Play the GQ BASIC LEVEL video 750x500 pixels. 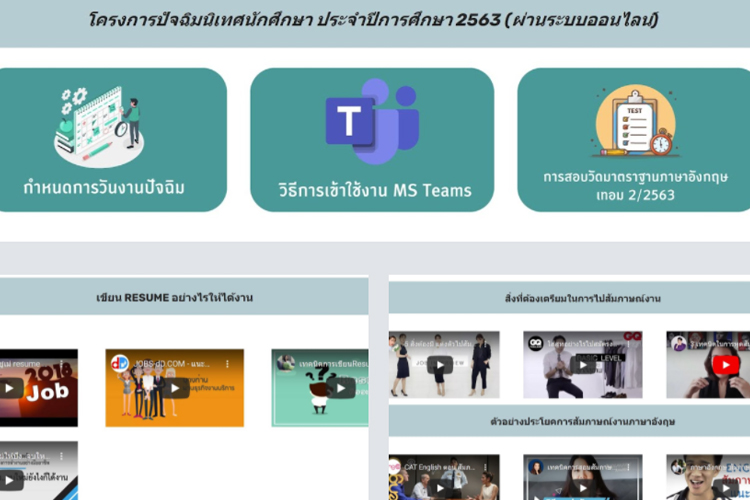pyautogui.click(x=583, y=365)
